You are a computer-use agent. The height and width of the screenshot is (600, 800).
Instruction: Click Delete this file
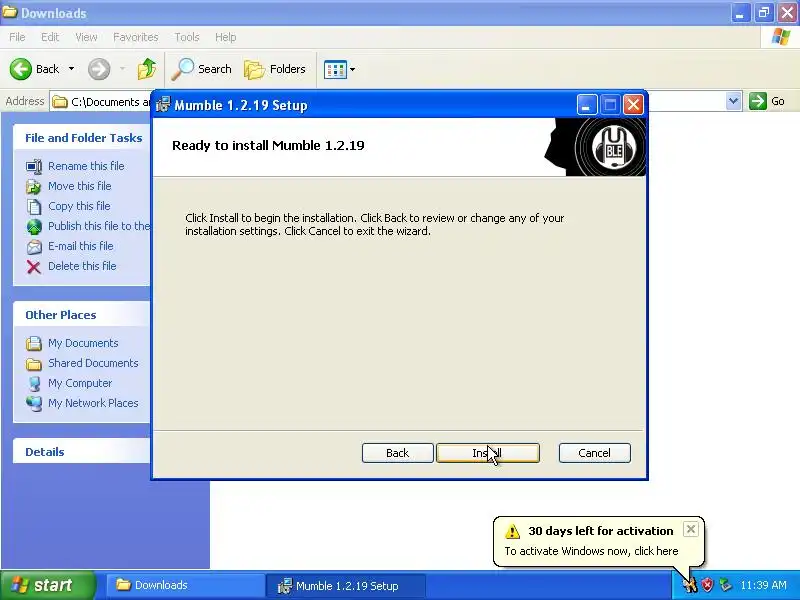pyautogui.click(x=82, y=266)
